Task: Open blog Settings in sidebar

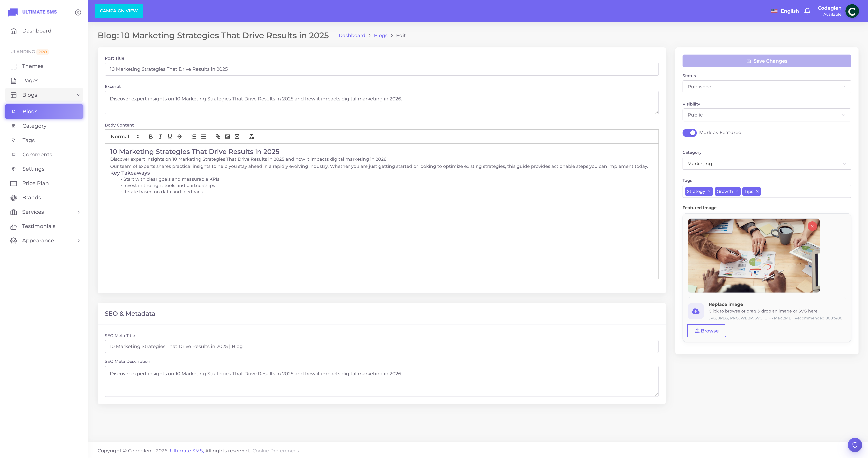Action: point(44,169)
